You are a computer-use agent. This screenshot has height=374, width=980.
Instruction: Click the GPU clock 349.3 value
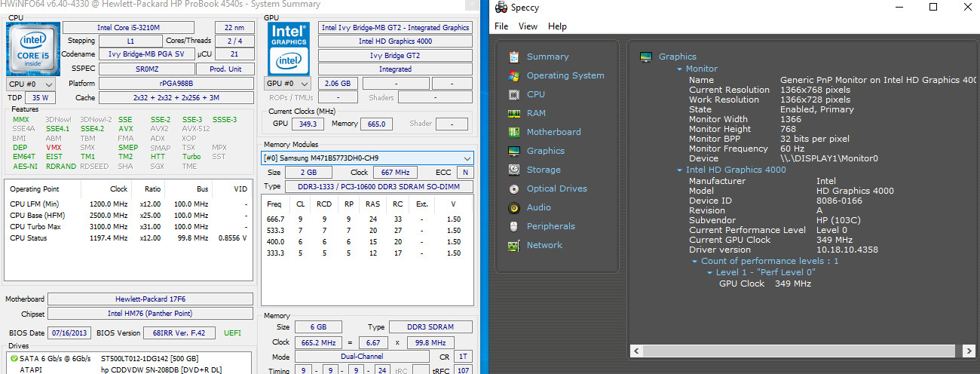click(307, 124)
